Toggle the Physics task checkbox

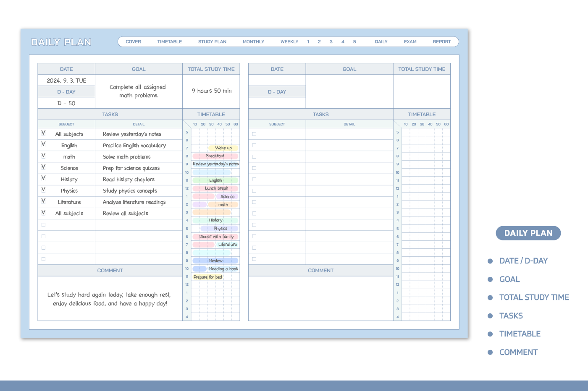click(x=43, y=190)
